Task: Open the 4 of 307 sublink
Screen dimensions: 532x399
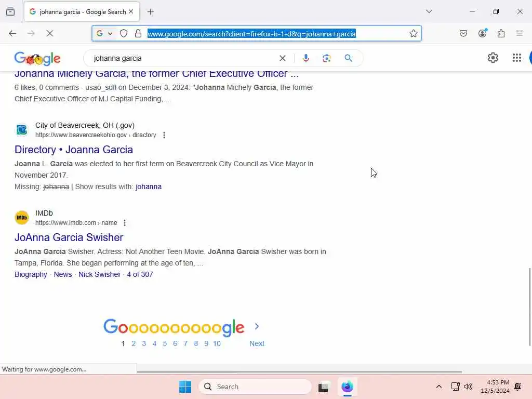Action: (140, 274)
